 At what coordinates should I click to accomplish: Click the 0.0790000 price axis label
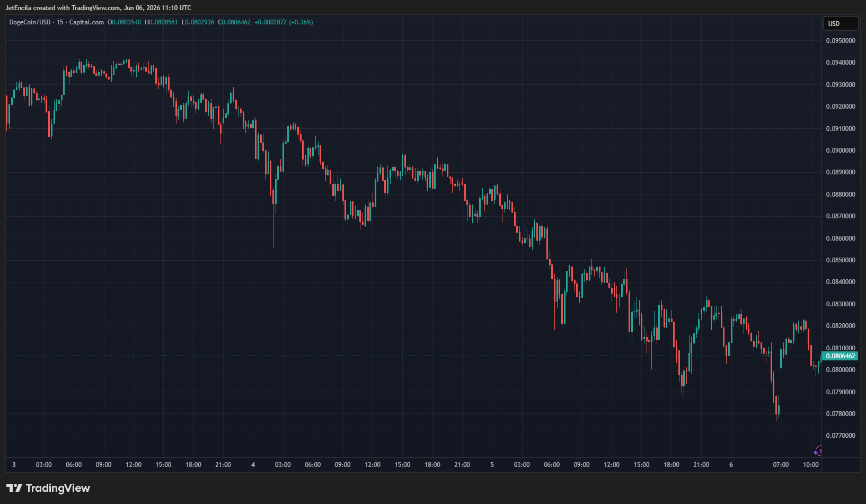pyautogui.click(x=841, y=392)
